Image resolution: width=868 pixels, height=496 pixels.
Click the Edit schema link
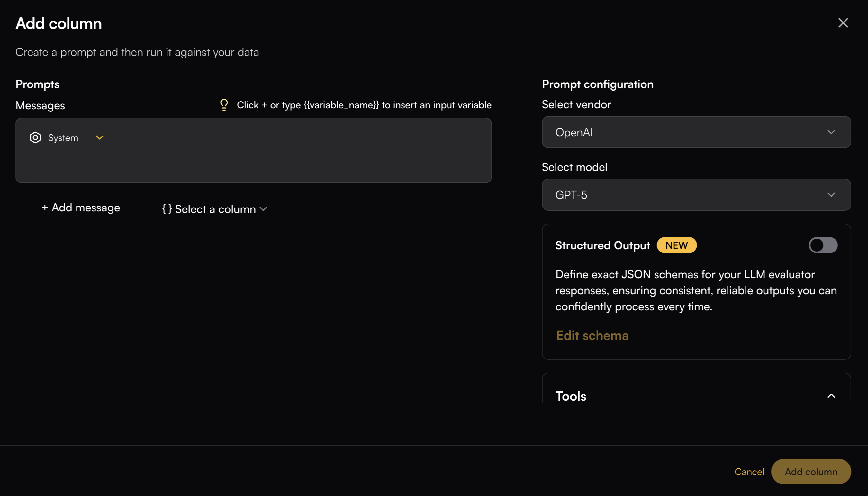click(592, 336)
